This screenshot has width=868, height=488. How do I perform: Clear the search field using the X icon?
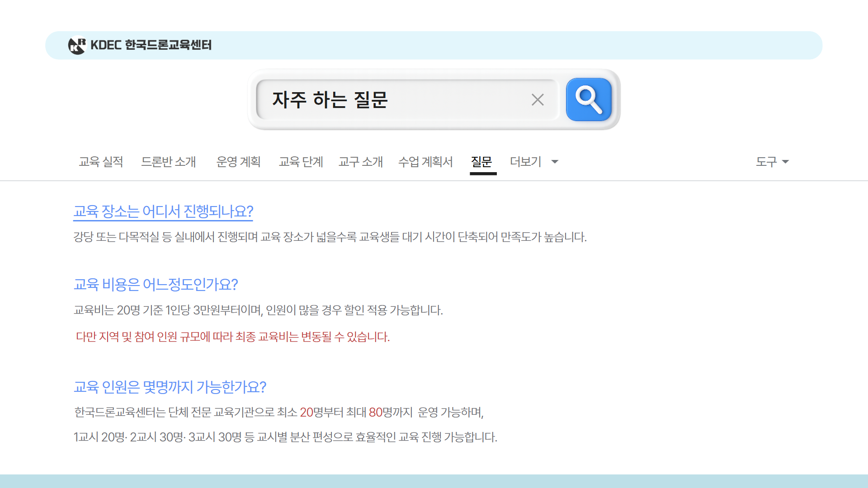click(537, 99)
